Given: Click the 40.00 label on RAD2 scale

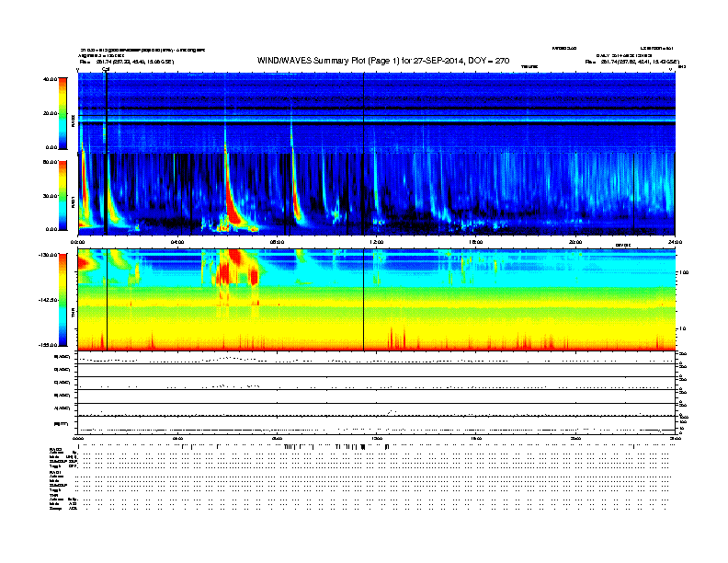Looking at the screenshot, I should pos(51,79).
